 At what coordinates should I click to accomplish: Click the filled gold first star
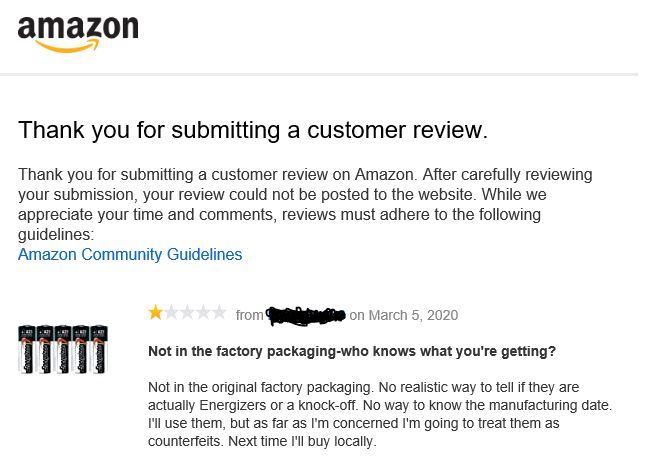[x=156, y=312]
